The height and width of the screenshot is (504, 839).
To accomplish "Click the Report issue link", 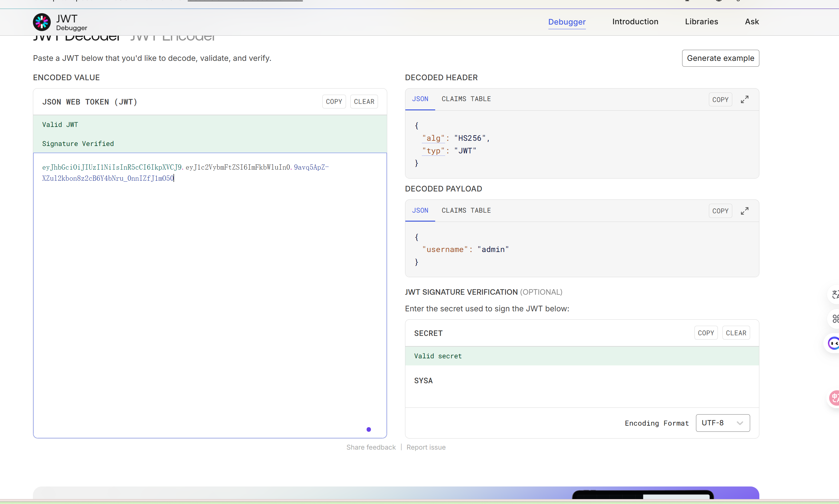I will point(425,447).
